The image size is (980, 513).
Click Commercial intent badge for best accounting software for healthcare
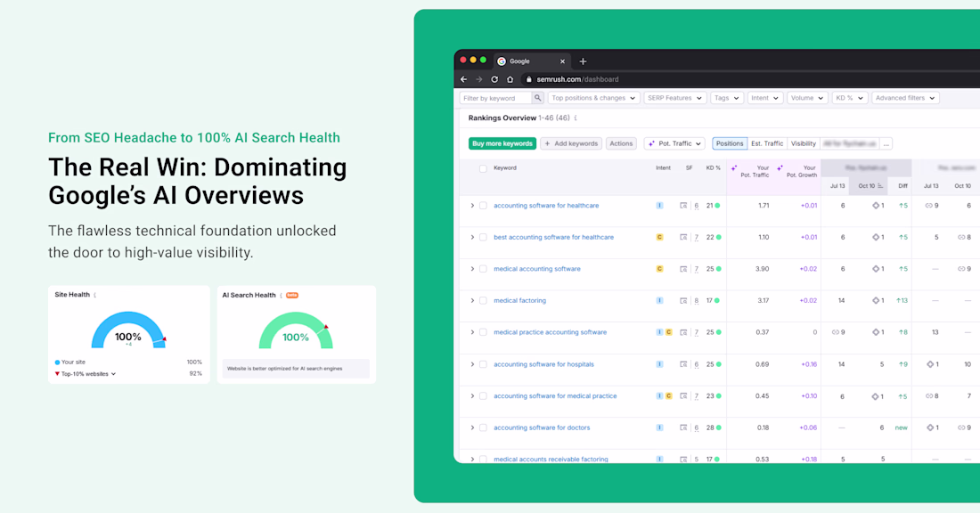[x=659, y=238]
